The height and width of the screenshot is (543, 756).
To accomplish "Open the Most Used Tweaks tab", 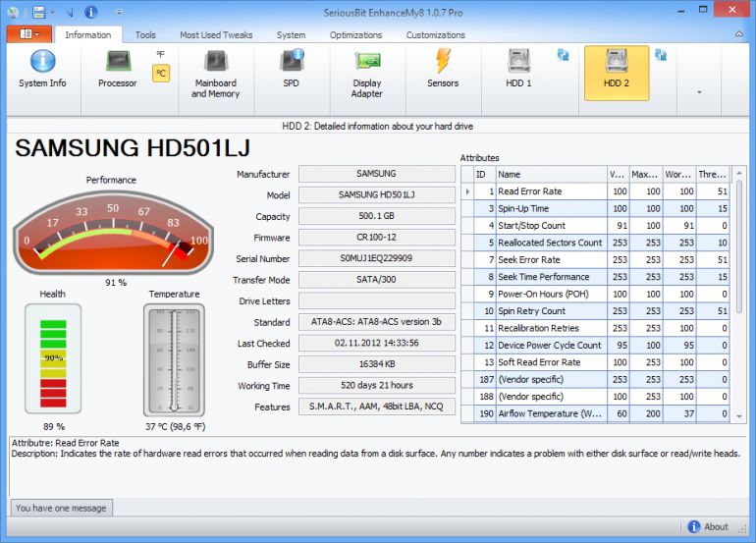I will pos(216,34).
